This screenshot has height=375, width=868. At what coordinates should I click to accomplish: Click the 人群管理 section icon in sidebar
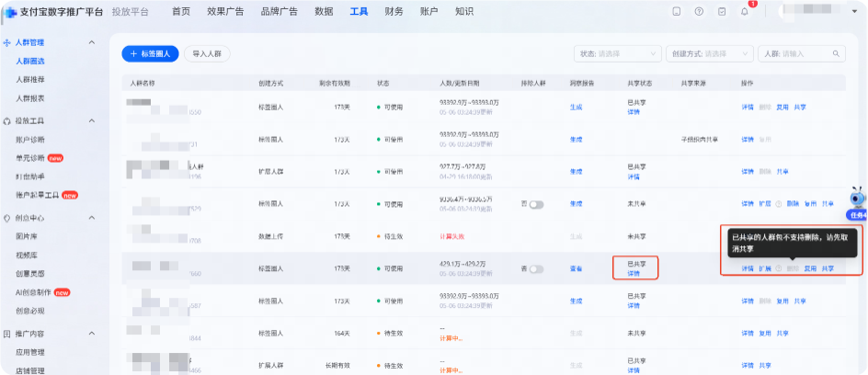coord(7,42)
